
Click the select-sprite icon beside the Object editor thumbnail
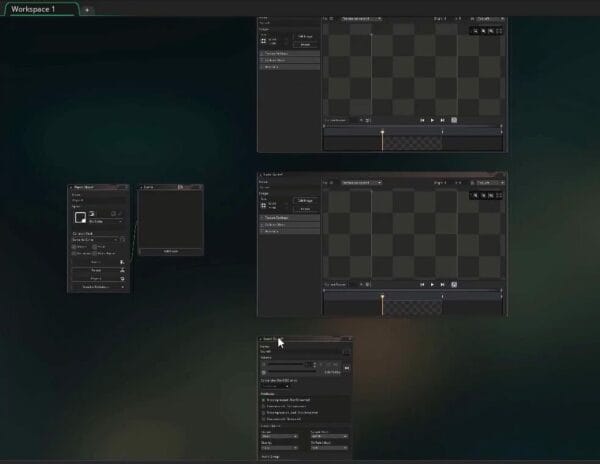pos(92,214)
